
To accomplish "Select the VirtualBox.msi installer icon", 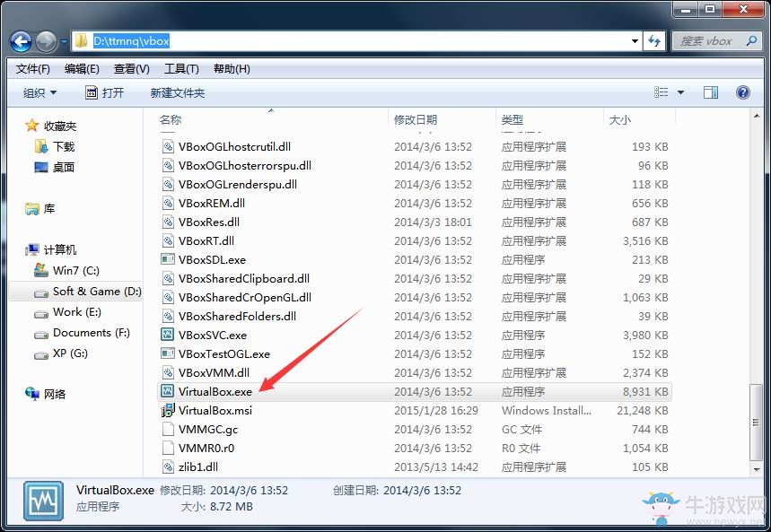I will 168,410.
